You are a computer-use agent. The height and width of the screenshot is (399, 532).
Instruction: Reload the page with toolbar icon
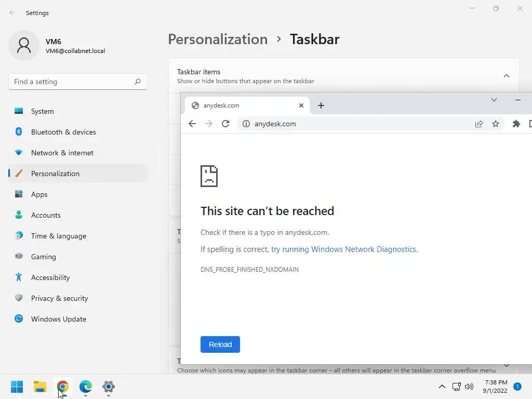tap(225, 124)
